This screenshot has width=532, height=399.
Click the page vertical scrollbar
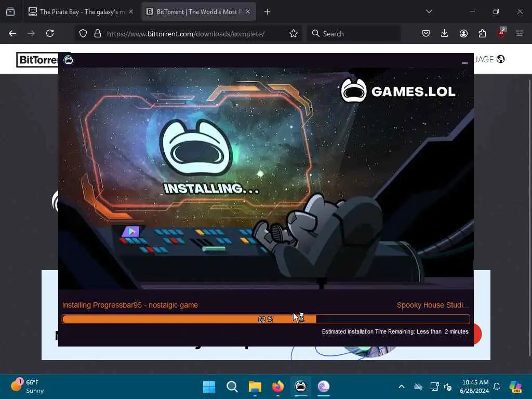[x=529, y=217]
